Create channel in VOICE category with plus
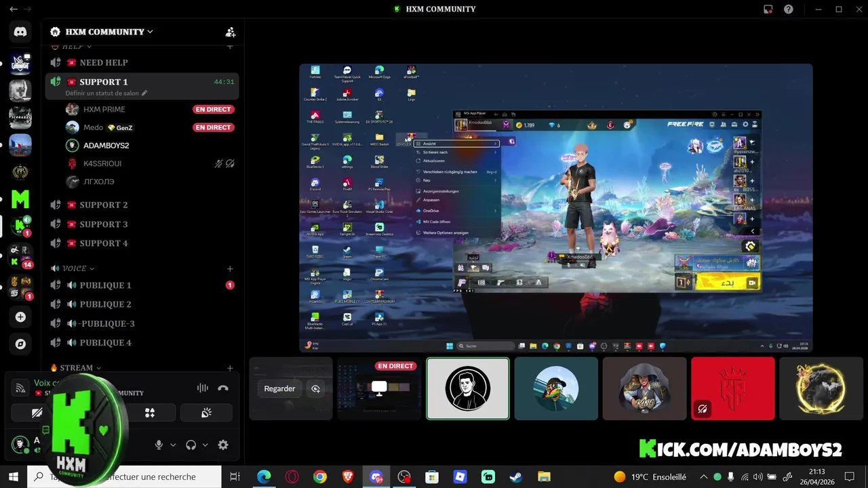The image size is (868, 488). pos(230,269)
